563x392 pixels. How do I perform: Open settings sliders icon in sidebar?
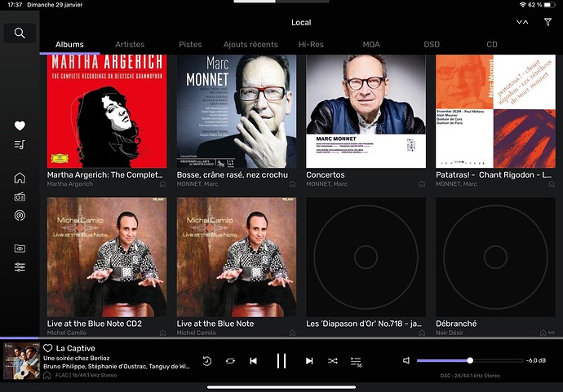20,267
